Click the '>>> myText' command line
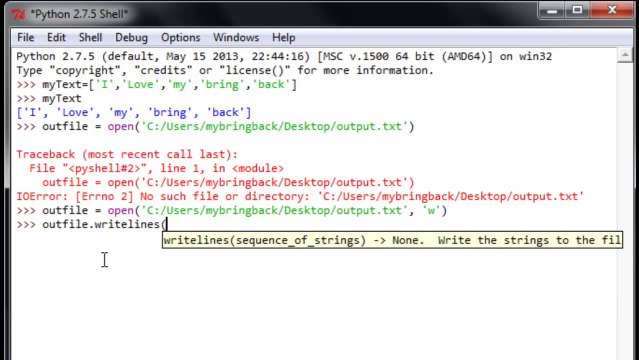 49,98
